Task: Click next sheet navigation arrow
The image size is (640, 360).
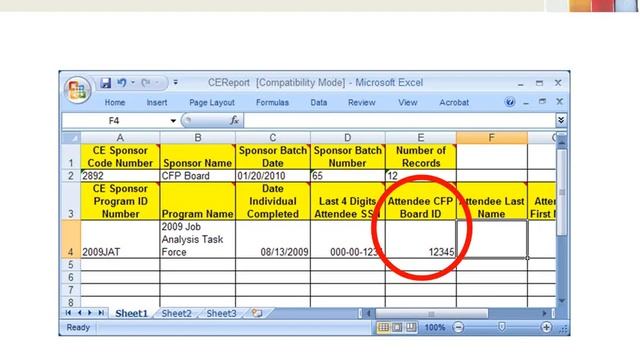Action: tap(90, 313)
